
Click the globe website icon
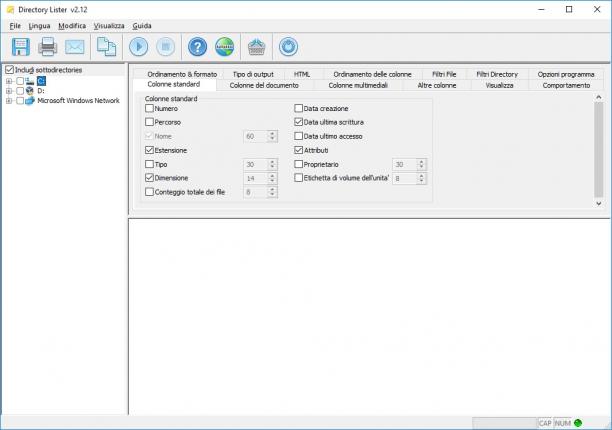pos(225,47)
